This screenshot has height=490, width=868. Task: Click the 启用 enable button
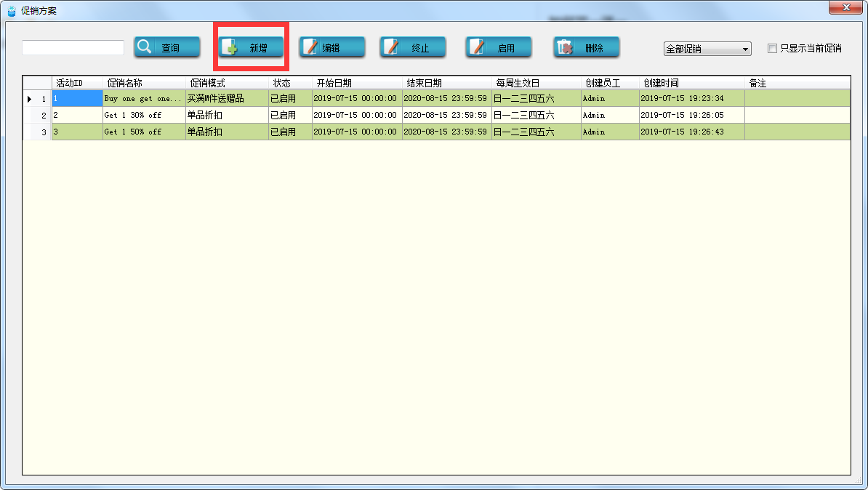(499, 47)
